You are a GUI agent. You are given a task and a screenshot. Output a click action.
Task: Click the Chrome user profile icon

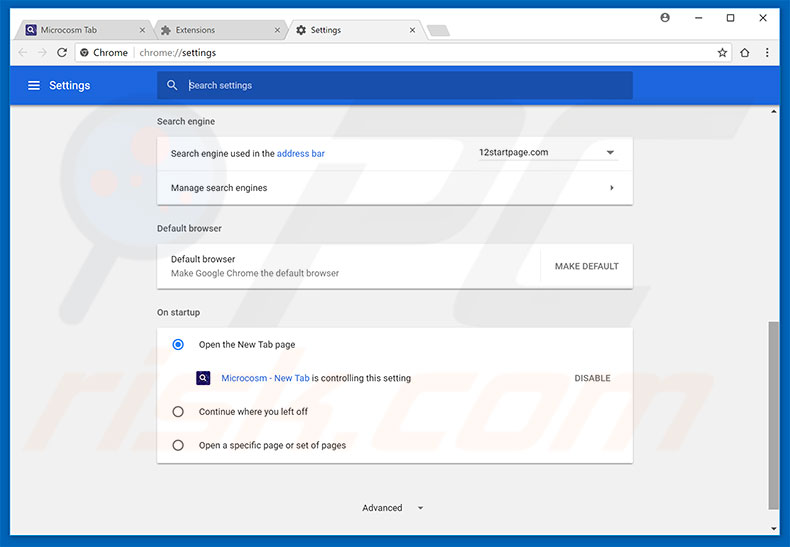(665, 18)
